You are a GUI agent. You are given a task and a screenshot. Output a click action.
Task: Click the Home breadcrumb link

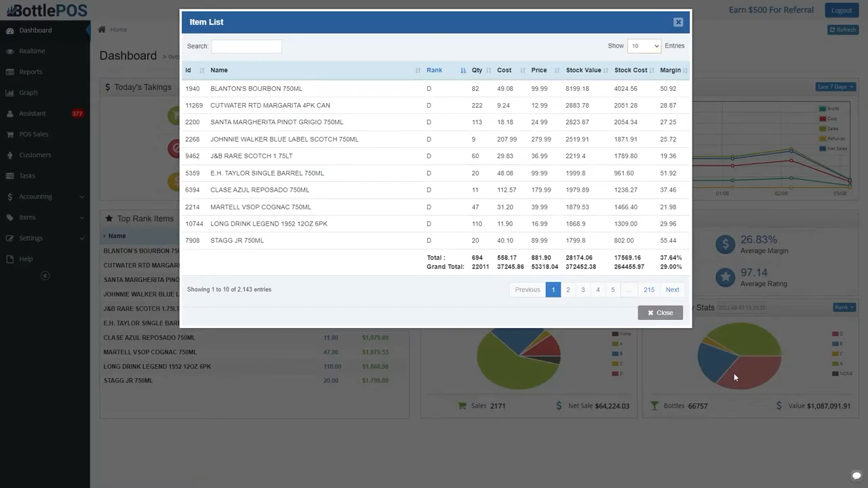click(118, 30)
